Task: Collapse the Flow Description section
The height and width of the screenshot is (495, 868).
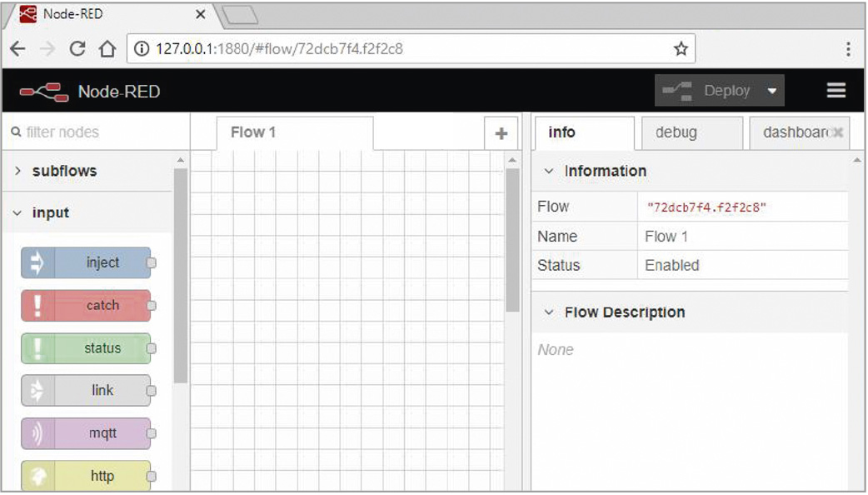Action: click(549, 312)
